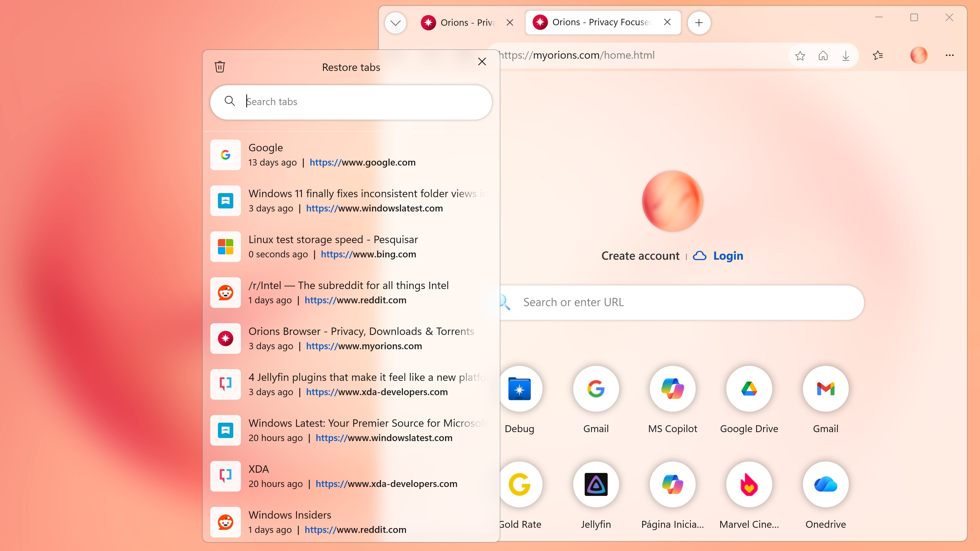
Task: Focus the Search tabs input field
Action: tap(351, 102)
